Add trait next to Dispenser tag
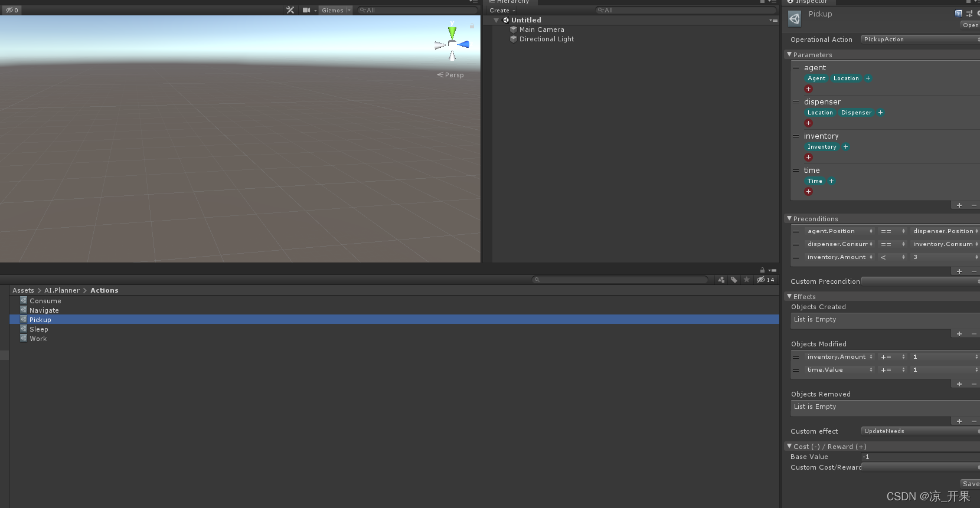 tap(880, 113)
